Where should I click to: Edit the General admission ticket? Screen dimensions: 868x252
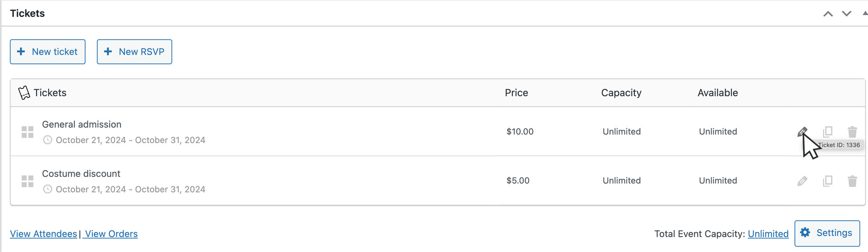coord(802,131)
